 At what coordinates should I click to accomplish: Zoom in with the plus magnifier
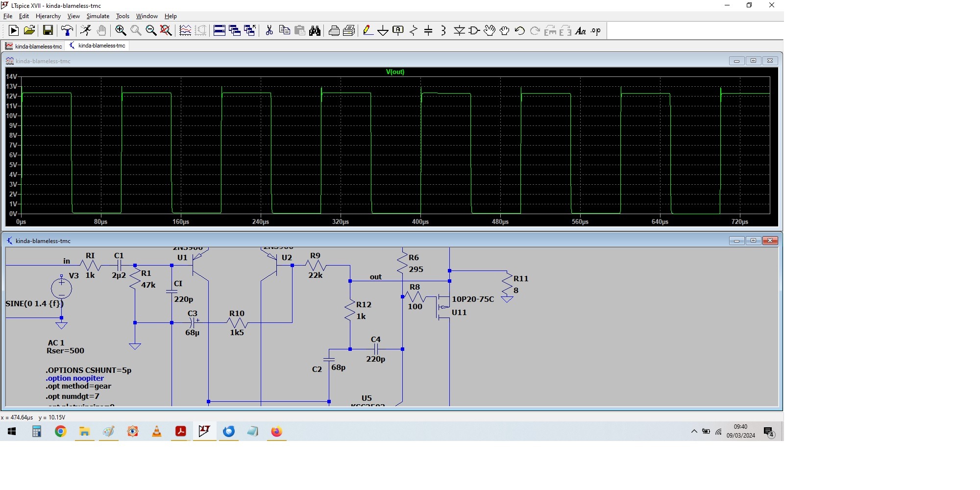pos(121,31)
